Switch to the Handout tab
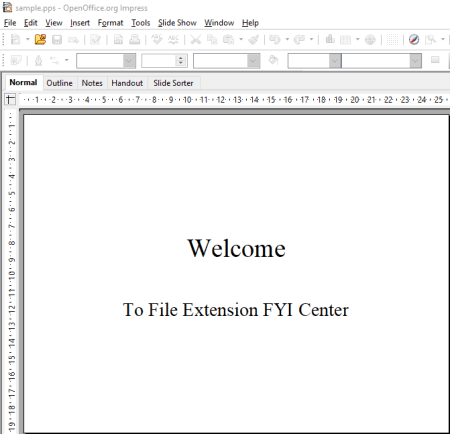 (127, 83)
